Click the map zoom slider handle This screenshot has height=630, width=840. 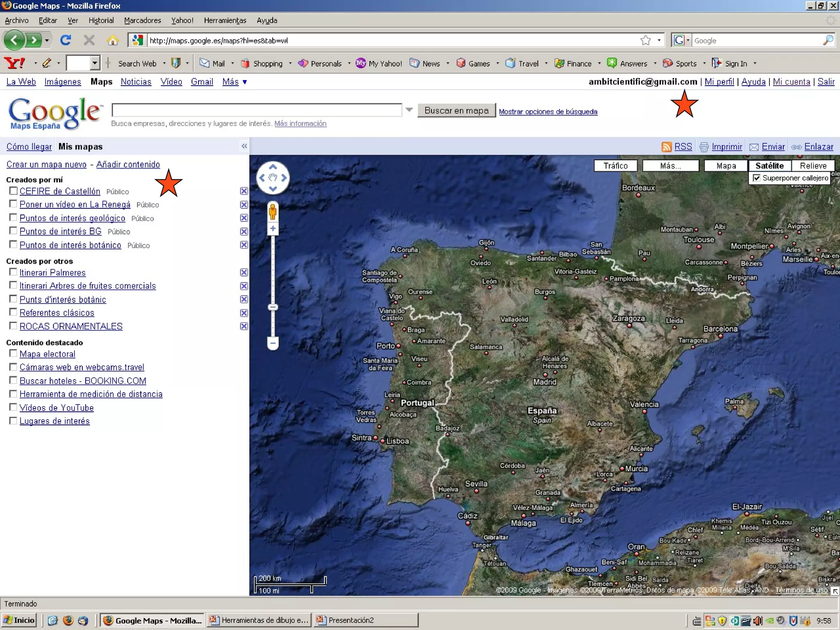click(273, 307)
